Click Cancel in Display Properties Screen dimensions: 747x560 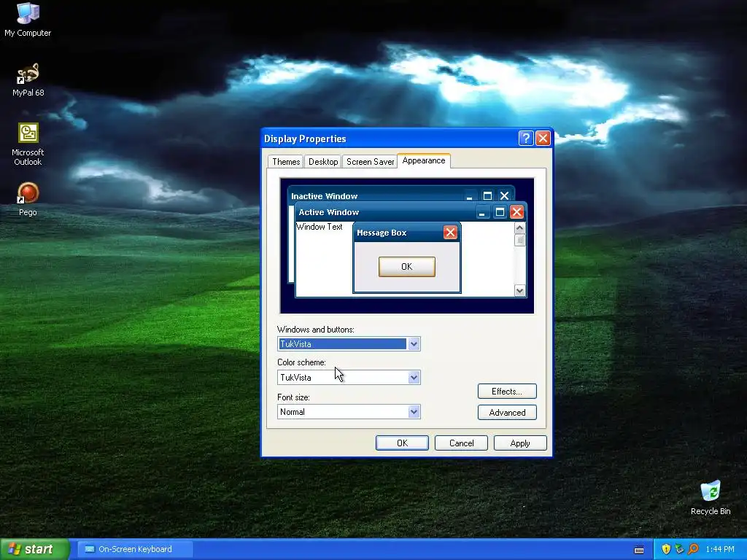(x=461, y=443)
